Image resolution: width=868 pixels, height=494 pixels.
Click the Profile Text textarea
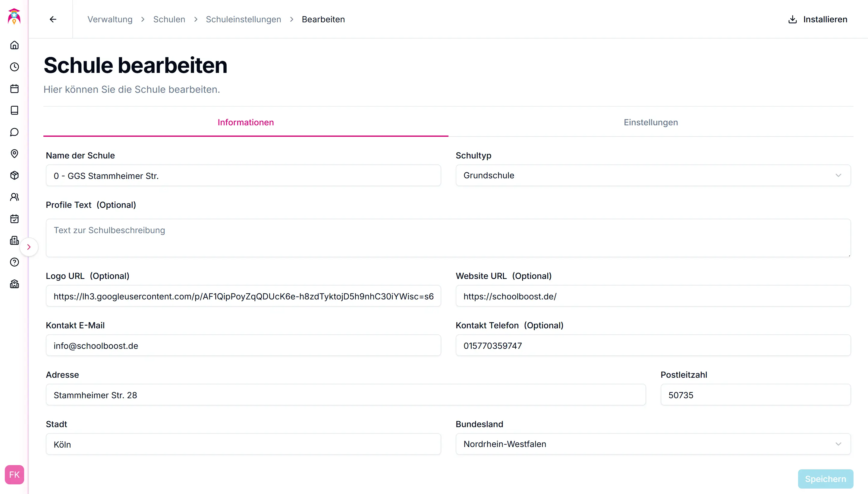[448, 238]
